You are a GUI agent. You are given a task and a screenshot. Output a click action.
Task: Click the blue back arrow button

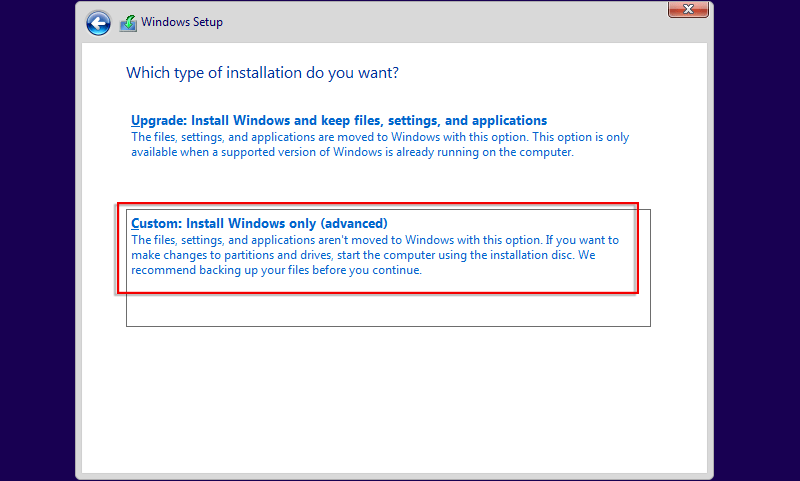click(x=98, y=22)
